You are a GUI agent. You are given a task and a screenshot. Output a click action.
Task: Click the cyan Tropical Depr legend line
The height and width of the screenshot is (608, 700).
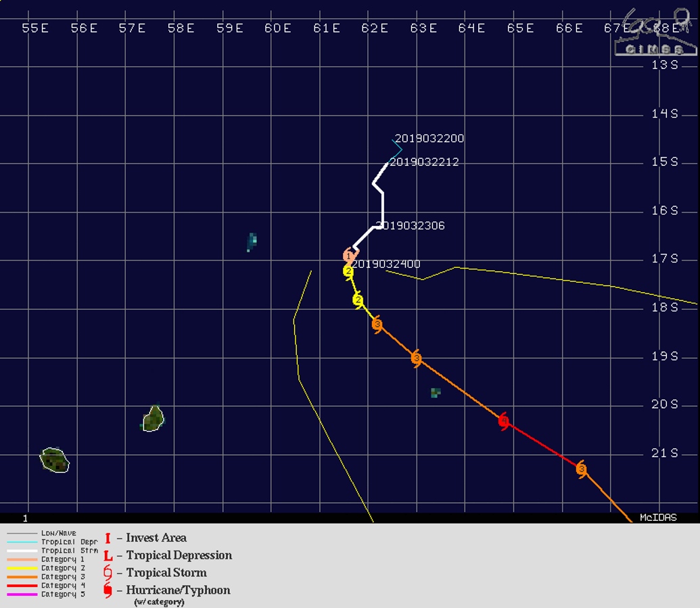tap(22, 542)
